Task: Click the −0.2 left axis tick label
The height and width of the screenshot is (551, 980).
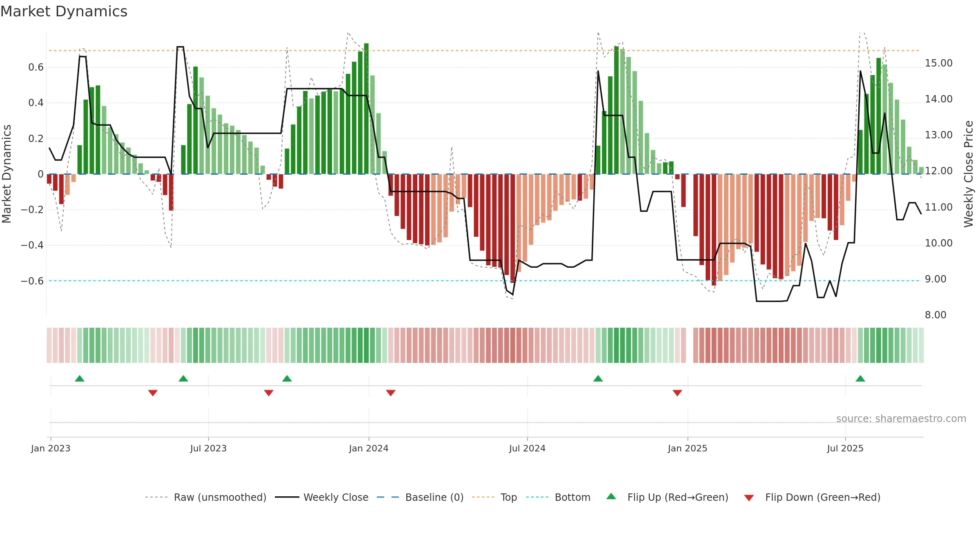Action: 32,210
